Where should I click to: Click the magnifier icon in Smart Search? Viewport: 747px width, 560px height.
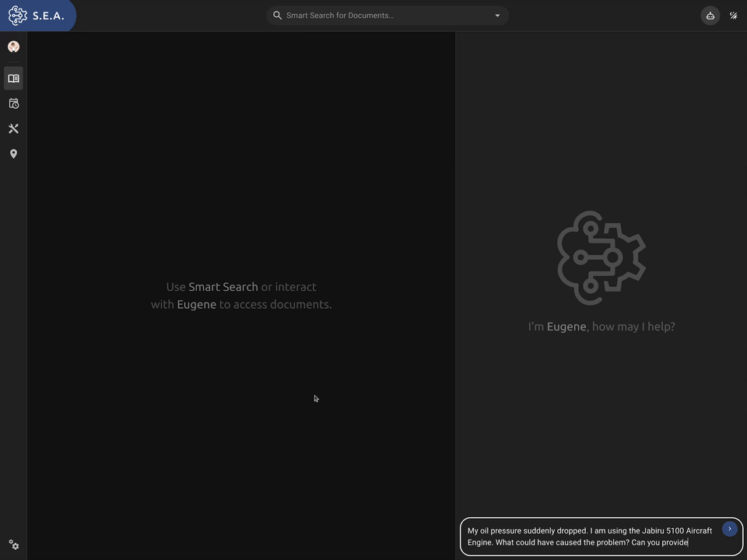pyautogui.click(x=277, y=16)
